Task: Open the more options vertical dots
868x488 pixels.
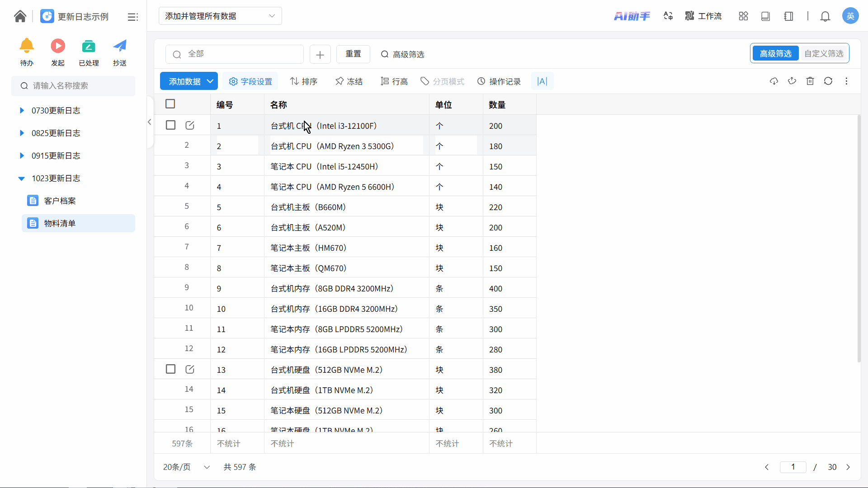Action: point(846,81)
